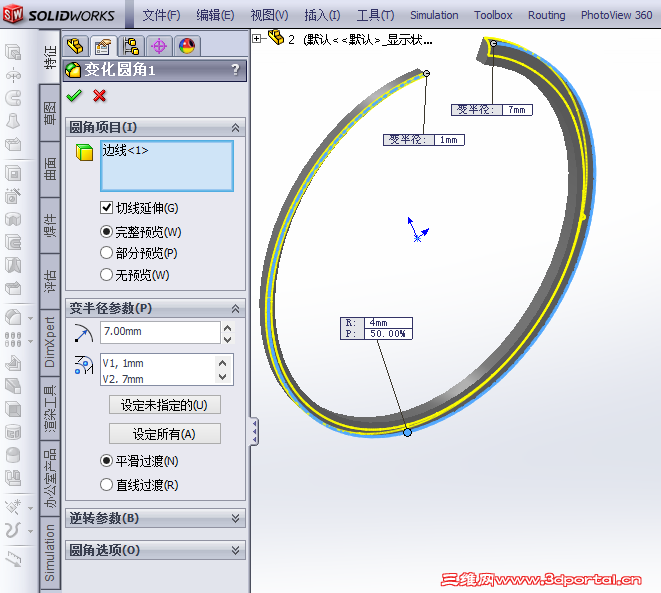Open the DimXpertManager crosshair tab icon

point(159,46)
